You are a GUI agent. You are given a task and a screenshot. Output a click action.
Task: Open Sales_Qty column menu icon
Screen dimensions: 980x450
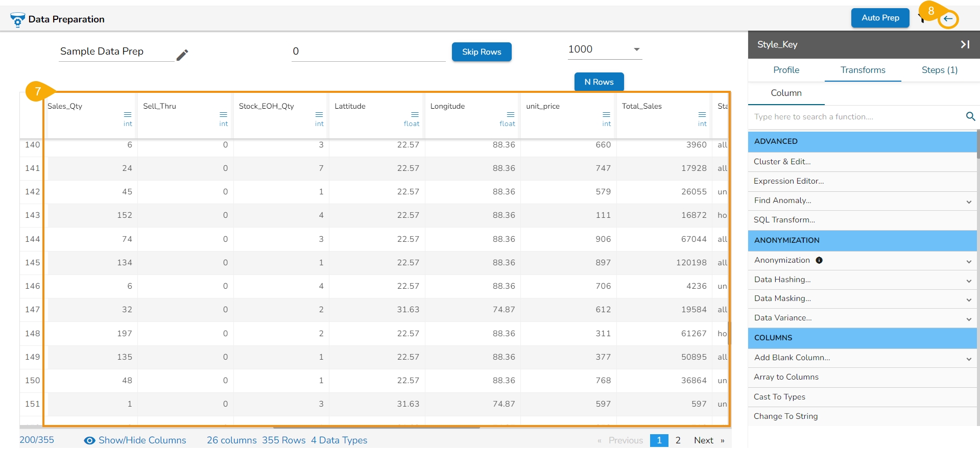pos(128,114)
